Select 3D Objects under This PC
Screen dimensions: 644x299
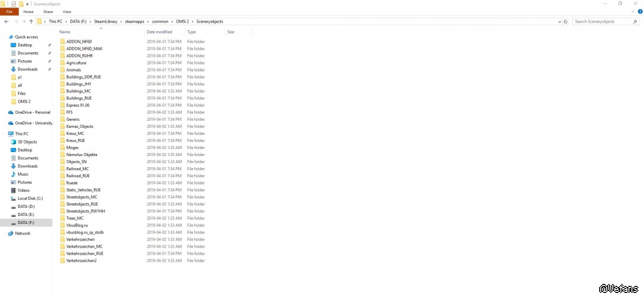click(x=27, y=142)
